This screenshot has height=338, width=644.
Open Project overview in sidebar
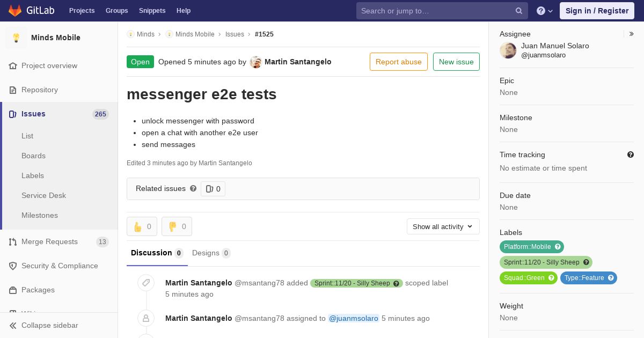pyautogui.click(x=49, y=65)
